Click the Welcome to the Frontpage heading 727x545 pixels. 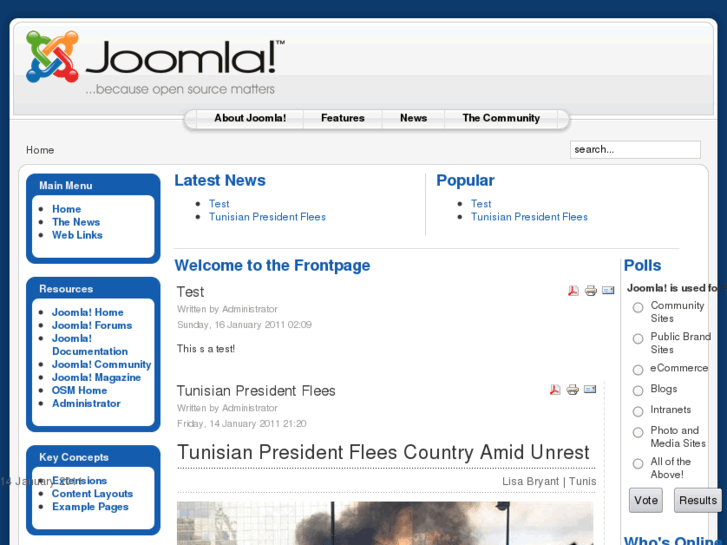point(272,266)
